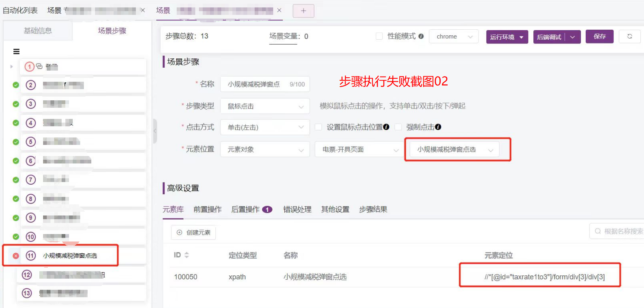Click the 自动化列表 tab
The height and width of the screenshot is (308, 644).
(20, 10)
